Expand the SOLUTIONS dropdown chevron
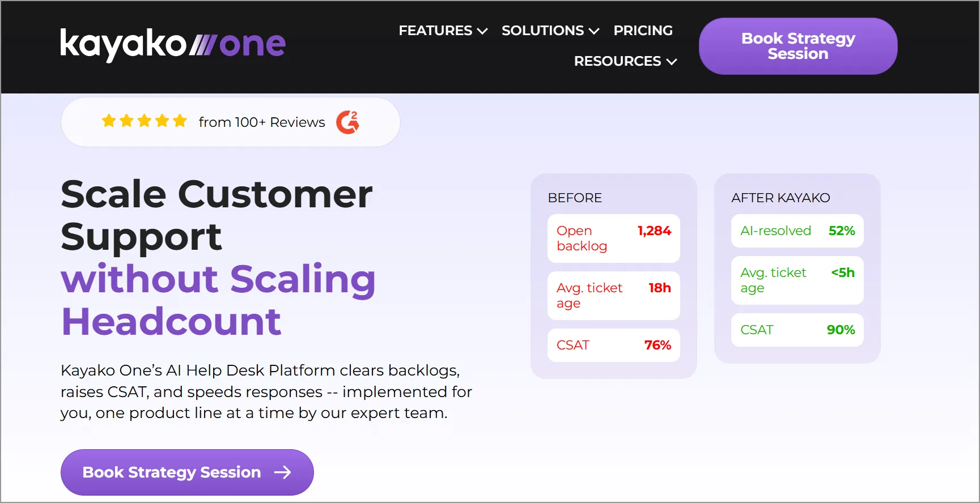Viewport: 980px width, 503px height. point(594,31)
